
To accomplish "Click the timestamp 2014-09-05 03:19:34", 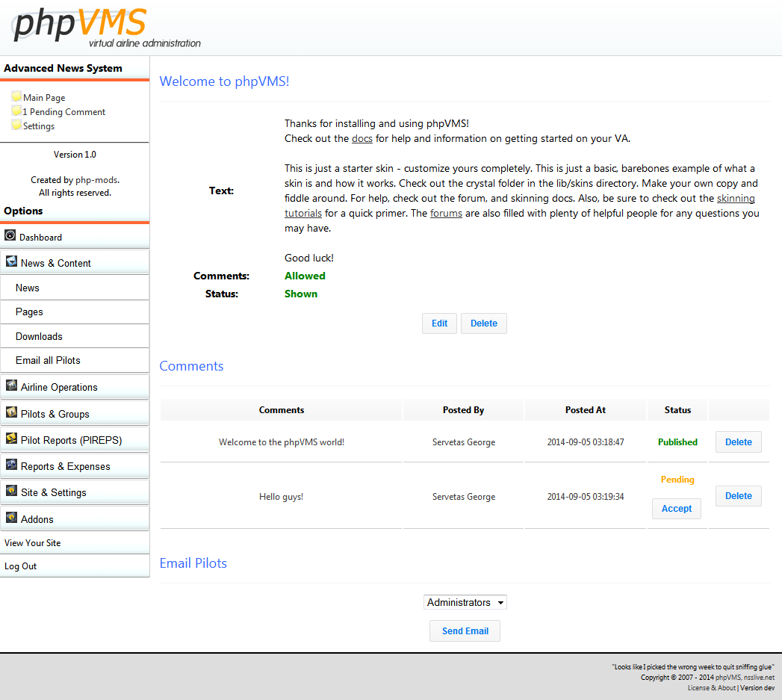I will pyautogui.click(x=585, y=497).
